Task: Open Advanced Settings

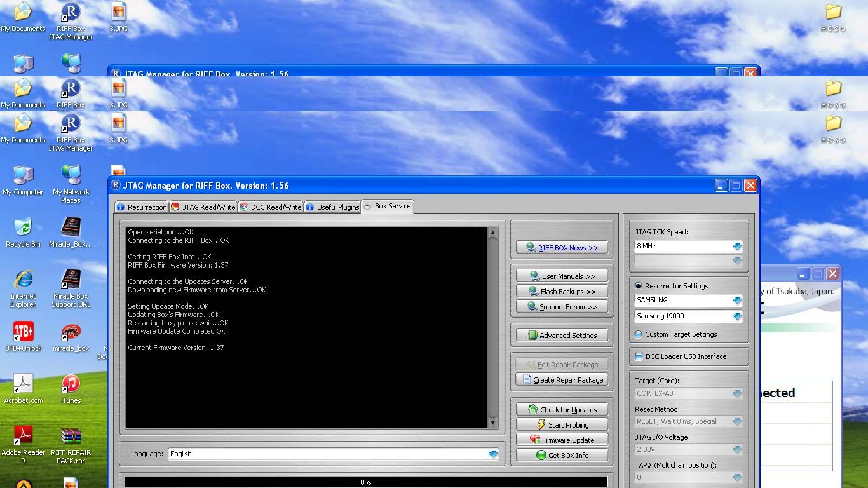Action: click(x=562, y=335)
